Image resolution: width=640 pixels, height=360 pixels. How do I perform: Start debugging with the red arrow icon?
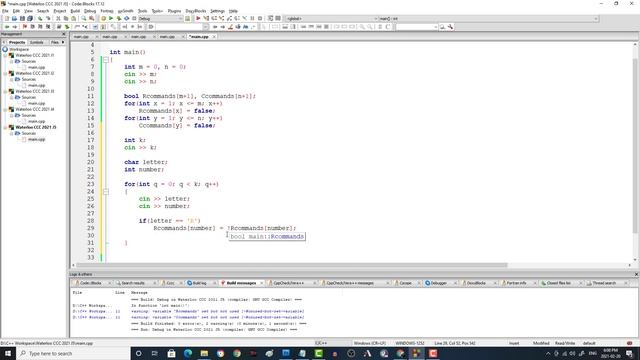click(198, 18)
